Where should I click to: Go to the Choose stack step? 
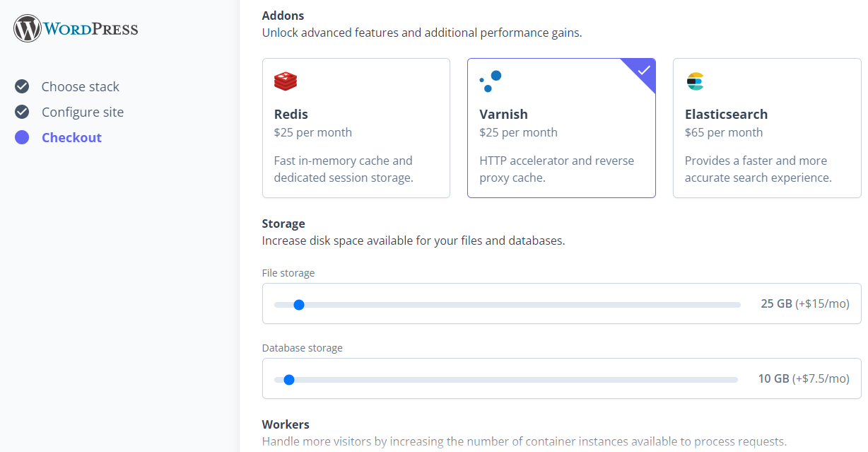click(x=81, y=86)
